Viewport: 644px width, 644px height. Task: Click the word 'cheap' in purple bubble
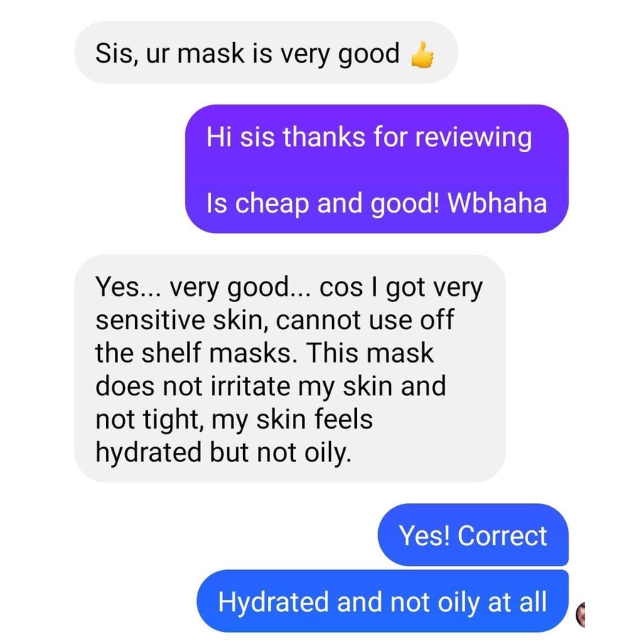[272, 205]
